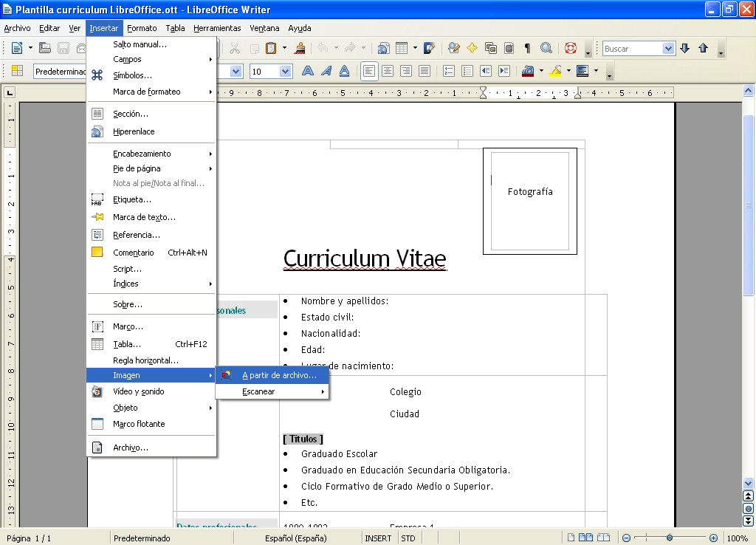This screenshot has width=756, height=545.
Task: Click the Zoom magnifier icon
Action: (x=546, y=48)
